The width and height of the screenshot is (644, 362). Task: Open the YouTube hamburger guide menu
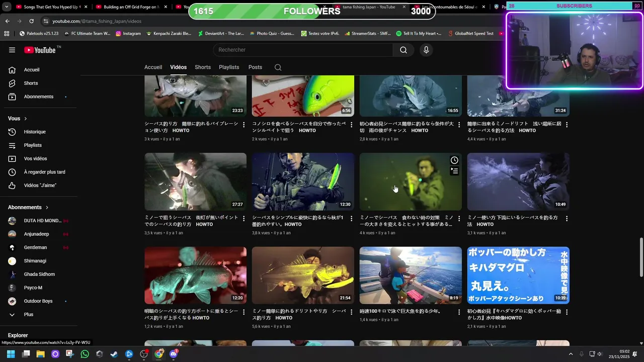[x=12, y=50]
